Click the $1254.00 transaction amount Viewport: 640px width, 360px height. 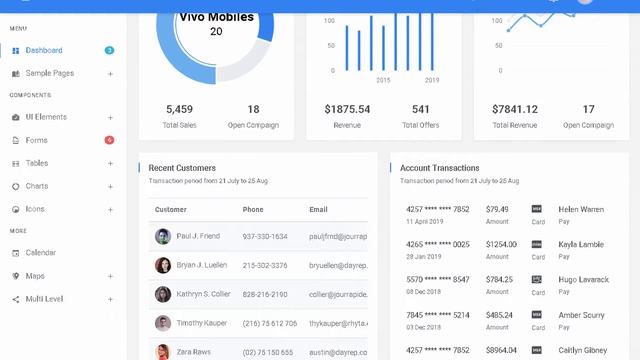[501, 244]
